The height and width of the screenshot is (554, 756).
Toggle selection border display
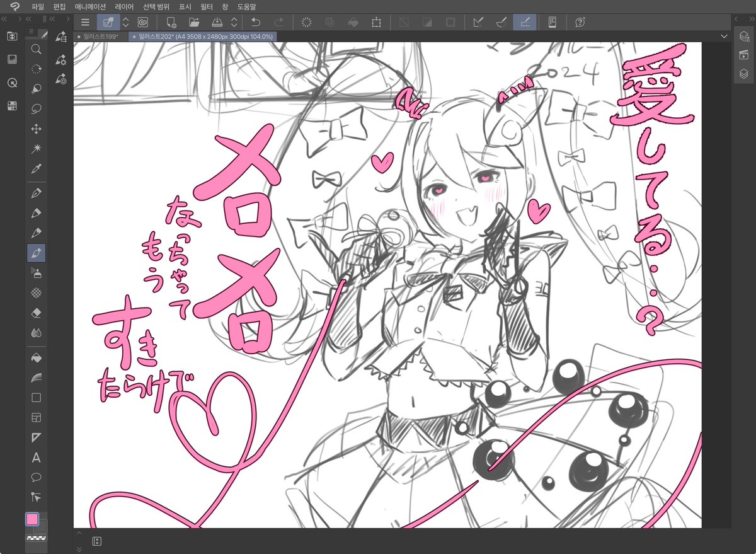tap(450, 22)
